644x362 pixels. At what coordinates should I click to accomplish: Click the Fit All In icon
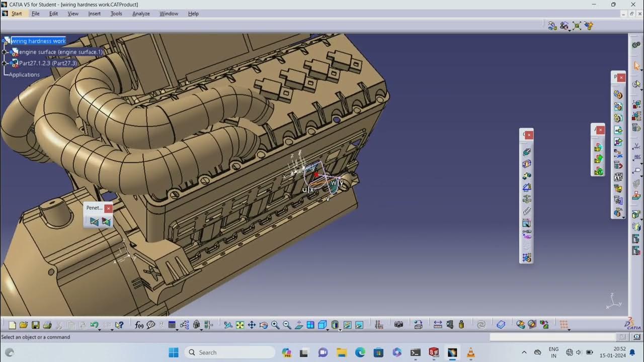coord(240,325)
